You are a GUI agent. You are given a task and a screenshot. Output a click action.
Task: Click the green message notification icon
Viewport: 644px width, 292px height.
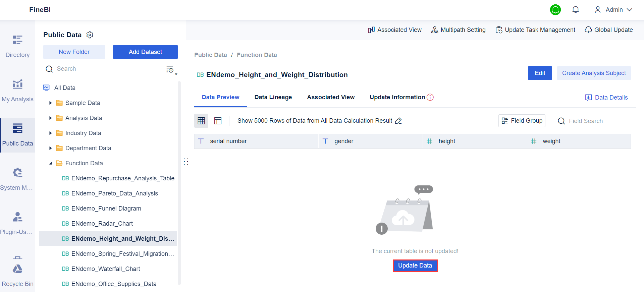pyautogui.click(x=555, y=10)
